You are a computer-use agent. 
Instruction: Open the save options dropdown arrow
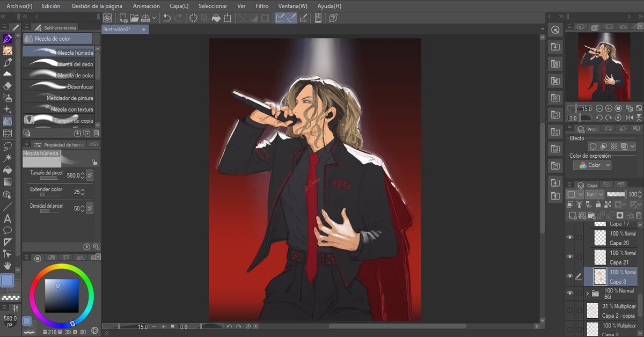[x=154, y=18]
